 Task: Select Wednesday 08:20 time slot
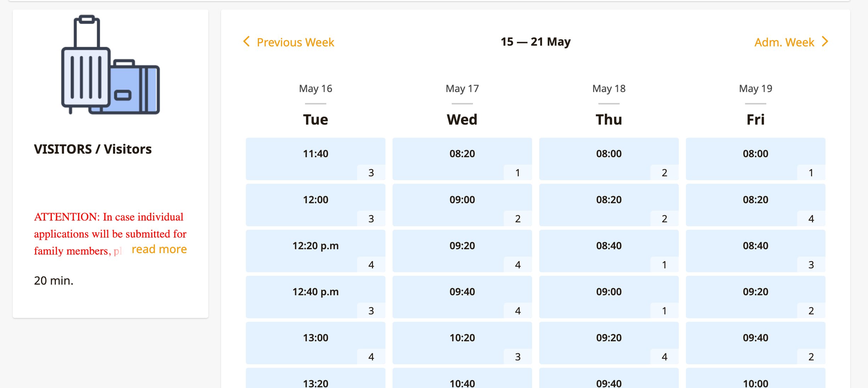coord(462,158)
